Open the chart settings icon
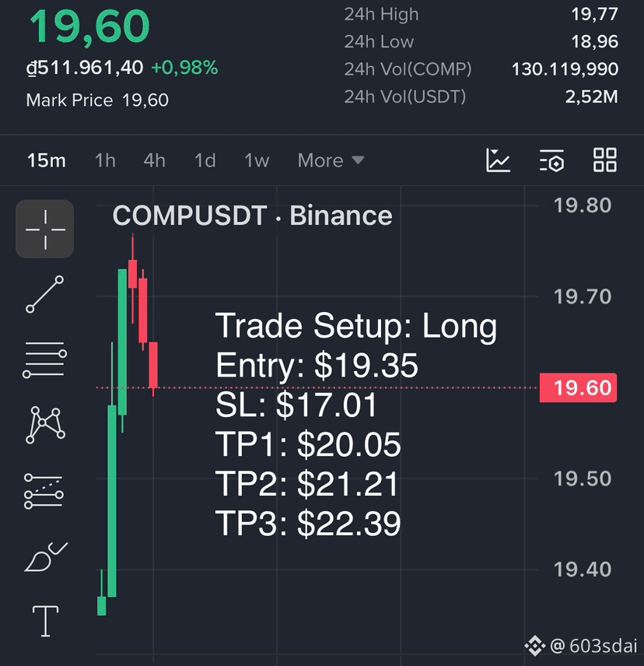The height and width of the screenshot is (666, 644). 551,160
